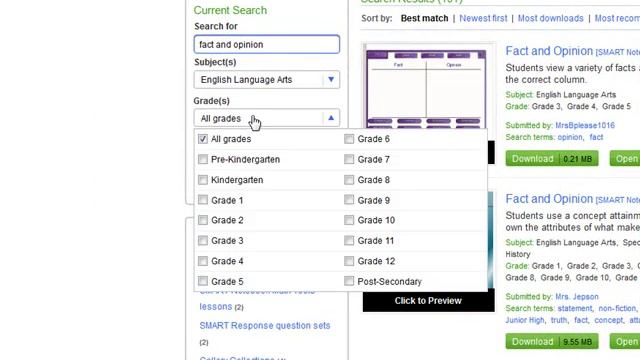Check the Grade 8 checkbox
640x360 pixels.
pos(349,180)
